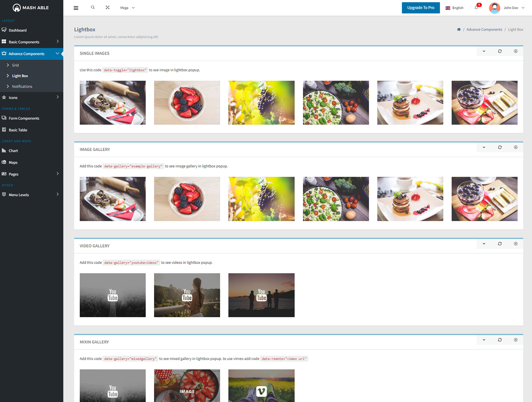Image resolution: width=532 pixels, height=402 pixels.
Task: Go to the Chart menu item
Action: (x=13, y=151)
